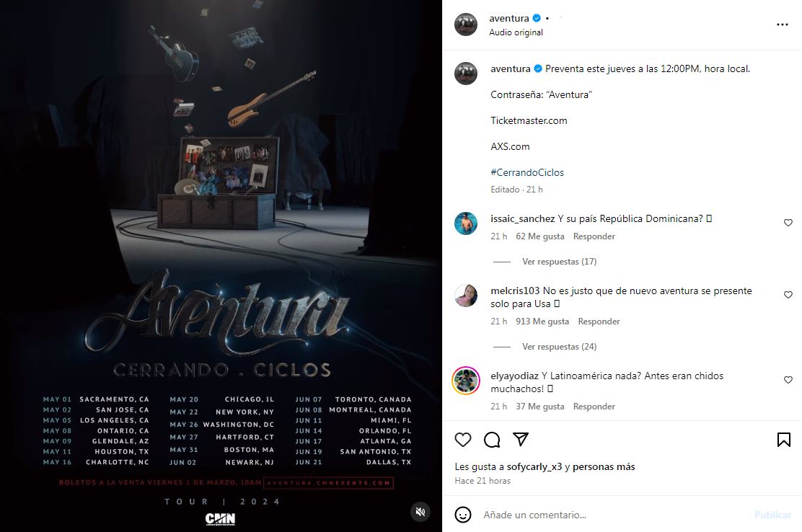Click Responder under melcris103's comment

[x=599, y=322]
